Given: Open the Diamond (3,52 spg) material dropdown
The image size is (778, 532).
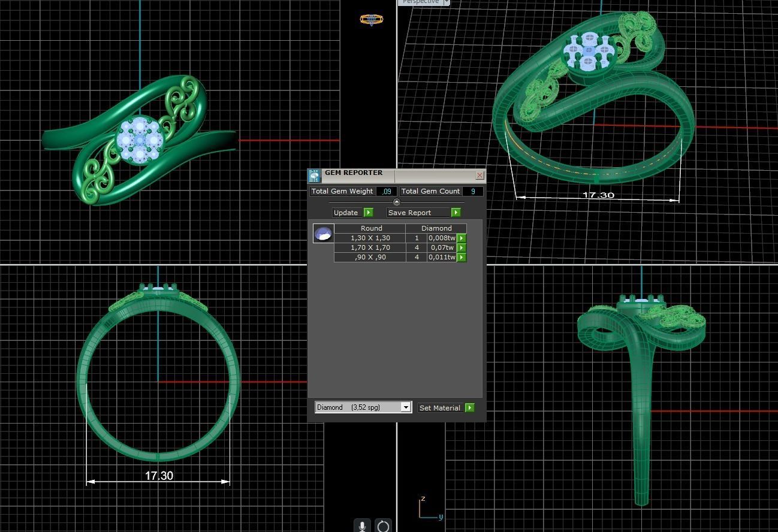Looking at the screenshot, I should (x=363, y=407).
